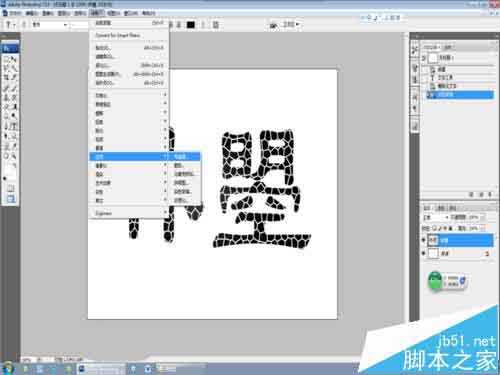Select the Gradient tool in toolbox
Viewport: 500px width, 375px height.
click(x=14, y=107)
